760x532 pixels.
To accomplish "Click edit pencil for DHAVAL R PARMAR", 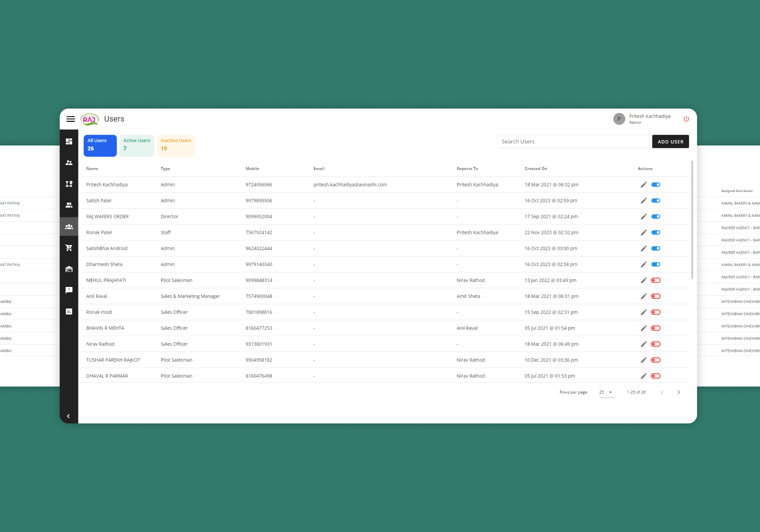I will [643, 376].
